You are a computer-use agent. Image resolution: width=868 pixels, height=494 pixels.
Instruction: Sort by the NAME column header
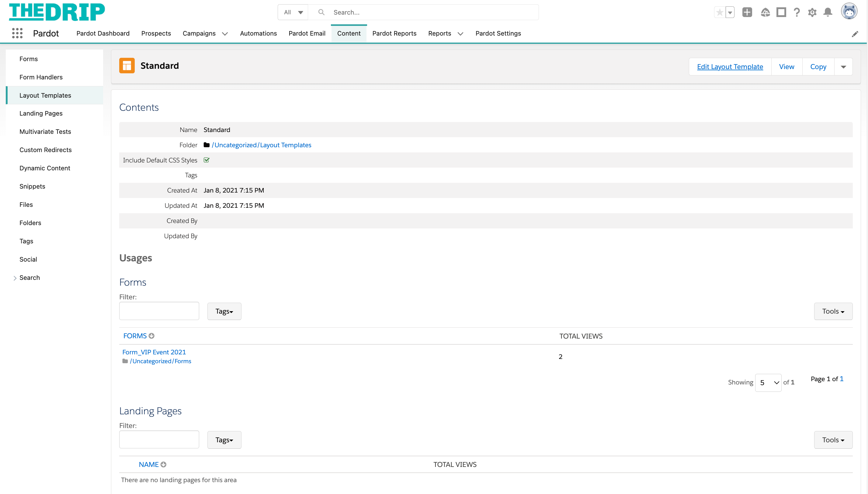coord(148,464)
